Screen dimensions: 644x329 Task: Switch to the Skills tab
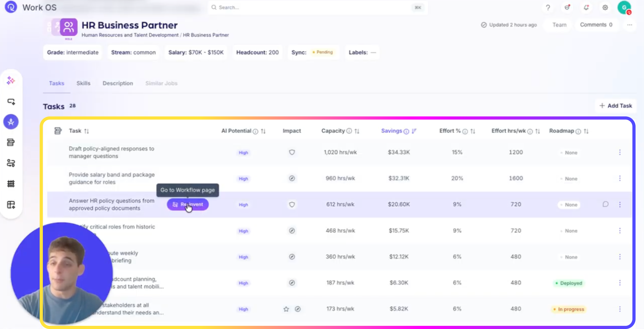(83, 83)
